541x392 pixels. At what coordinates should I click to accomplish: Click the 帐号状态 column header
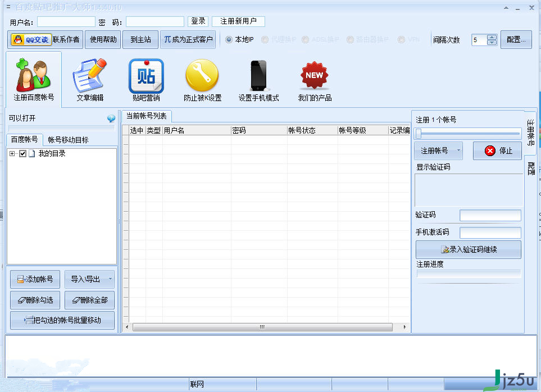312,130
